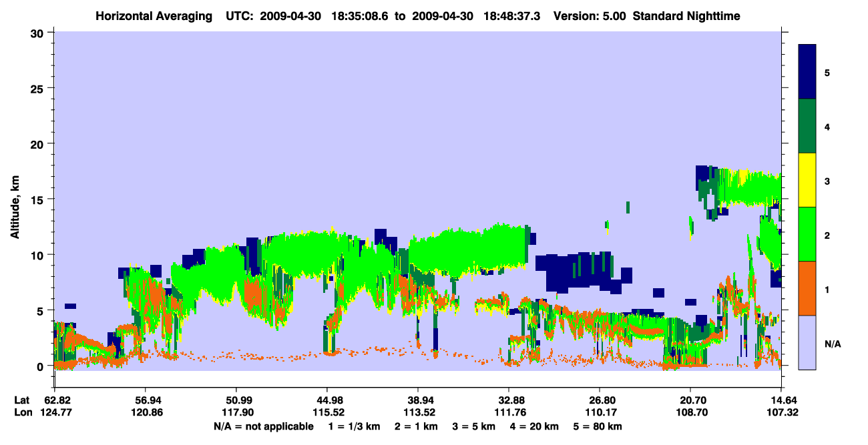The image size is (868, 445).
Task: Click the colorbar label 3
Action: (827, 180)
